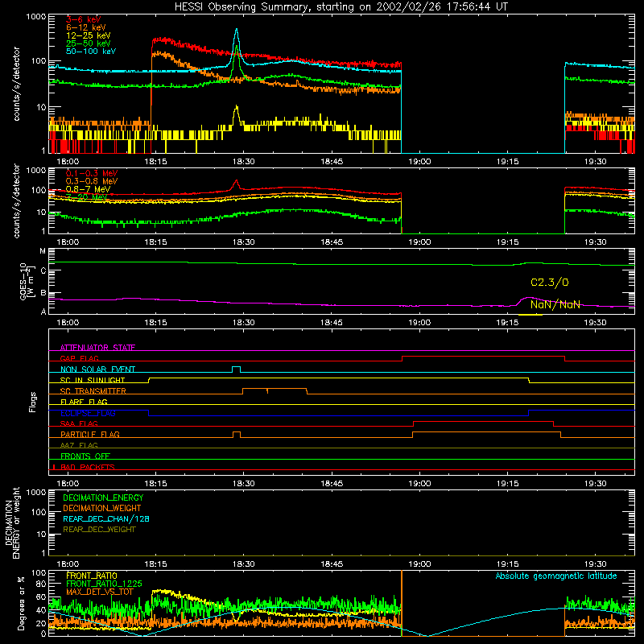644x644 pixels.
Task: Click the GOES-10 vertical axis label
Action: [x=27, y=281]
